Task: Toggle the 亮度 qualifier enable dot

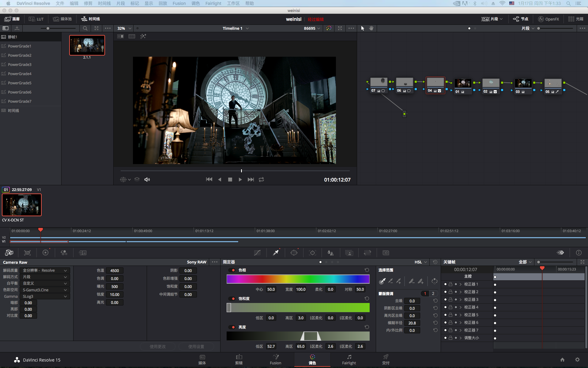Action: click(233, 327)
